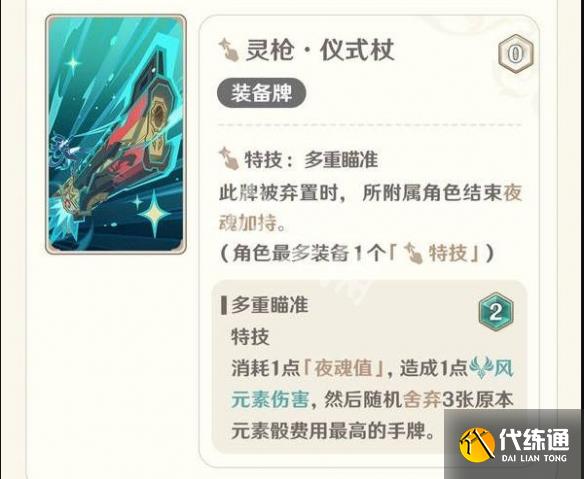The image size is (584, 479).
Task: Click the Anemo wind element icon
Action: 480,368
